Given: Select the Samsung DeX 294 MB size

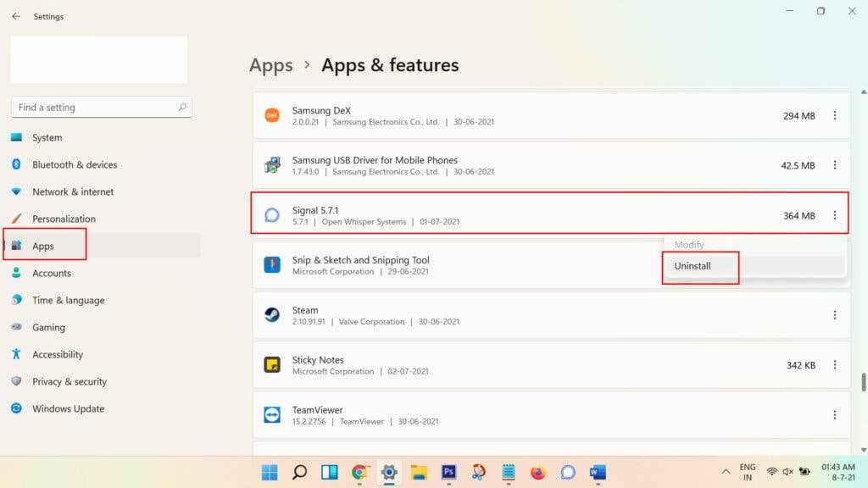Looking at the screenshot, I should coord(798,116).
